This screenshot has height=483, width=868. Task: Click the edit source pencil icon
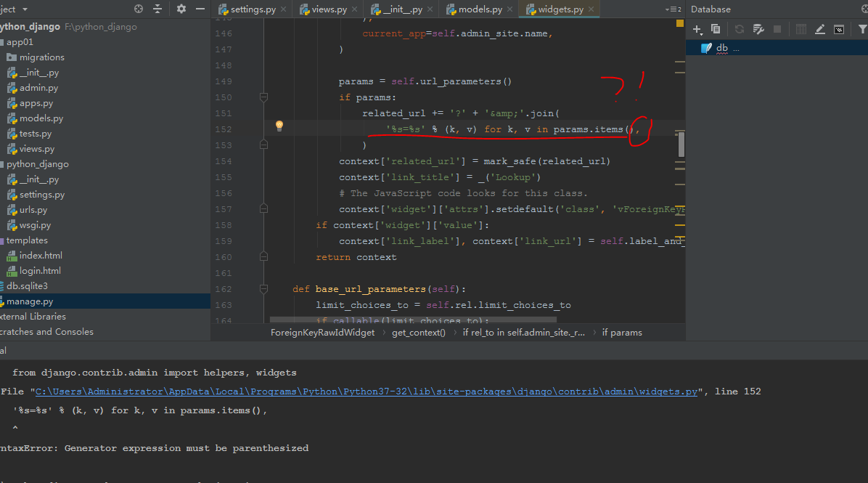tap(820, 29)
